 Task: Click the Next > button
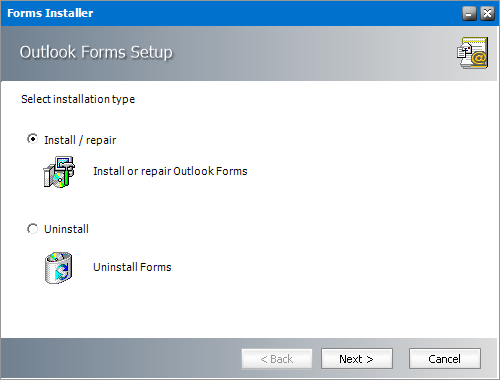(357, 359)
